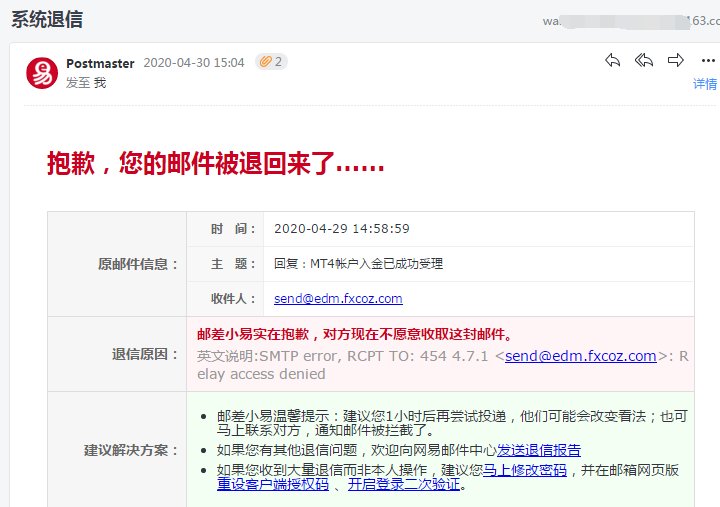Click the reply-all double arrow icon
Viewport: 720px width, 507px height.
pyautogui.click(x=644, y=60)
